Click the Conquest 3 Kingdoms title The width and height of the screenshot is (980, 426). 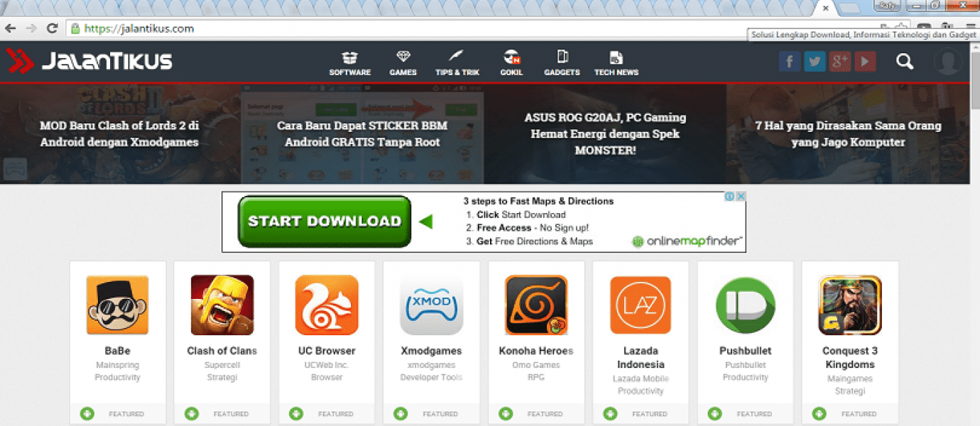pos(850,358)
